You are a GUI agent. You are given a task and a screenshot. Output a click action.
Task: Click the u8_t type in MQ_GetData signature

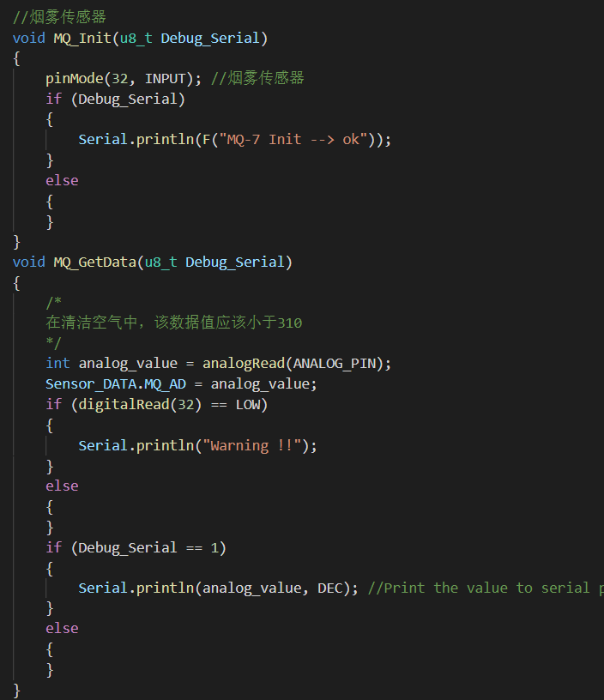click(x=160, y=262)
